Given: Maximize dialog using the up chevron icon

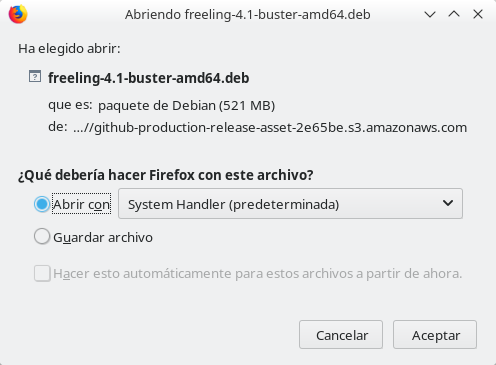Looking at the screenshot, I should click(454, 14).
